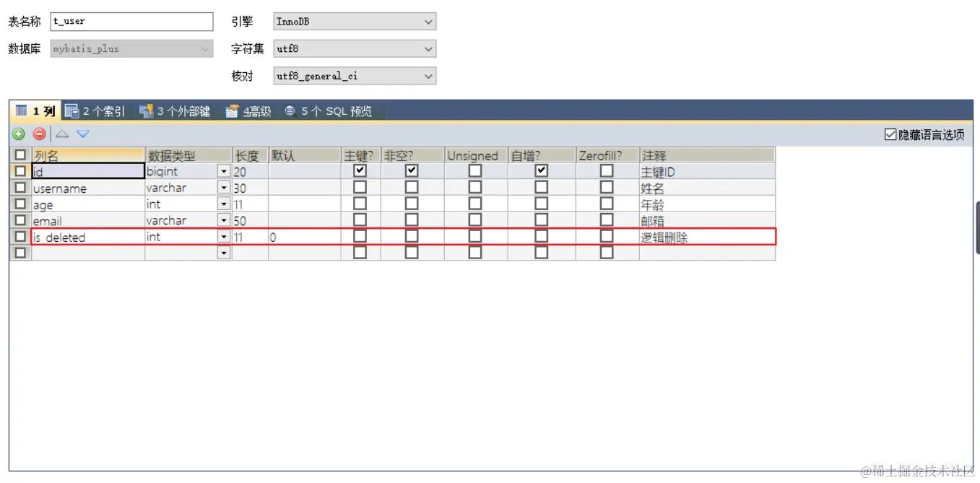980x483 pixels.
Task: Open the 数据库 dropdown mybatis_plus
Action: [132, 49]
